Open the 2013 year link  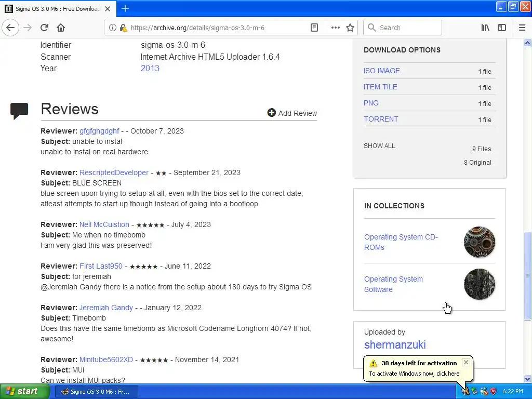point(150,68)
